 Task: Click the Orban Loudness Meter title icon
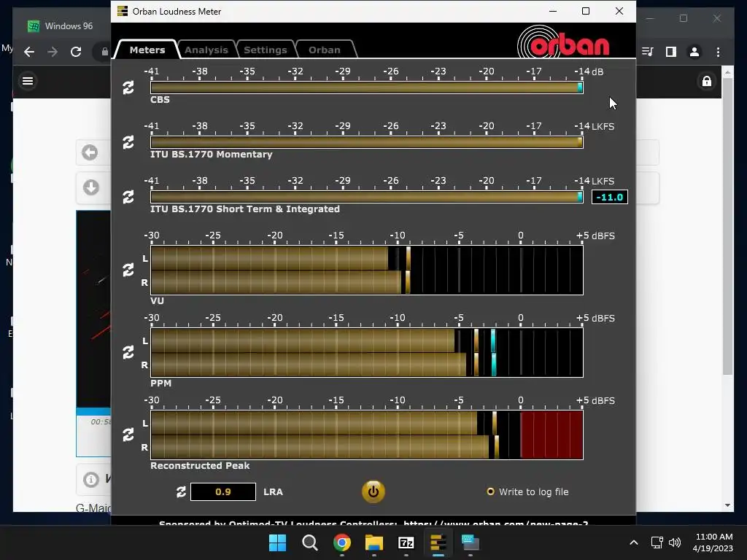[123, 11]
